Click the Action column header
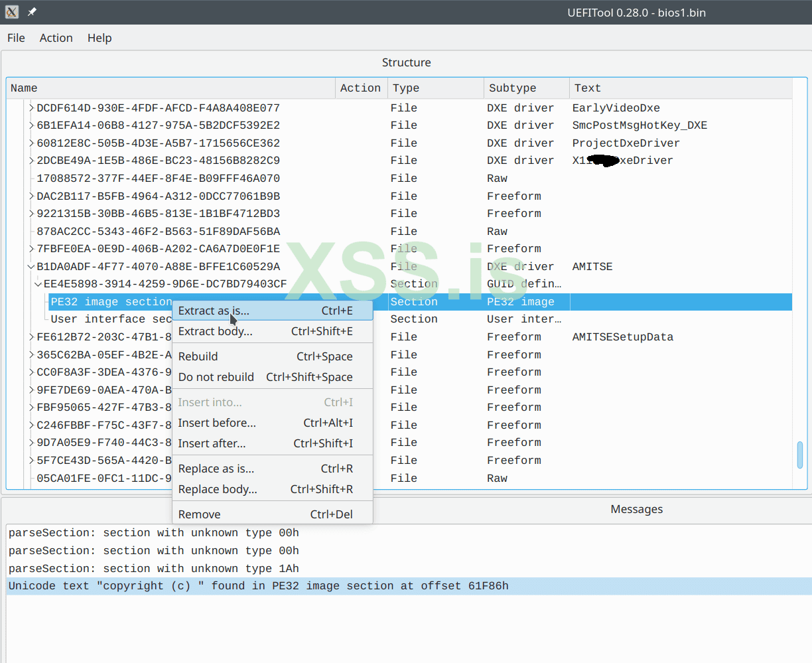 point(361,88)
